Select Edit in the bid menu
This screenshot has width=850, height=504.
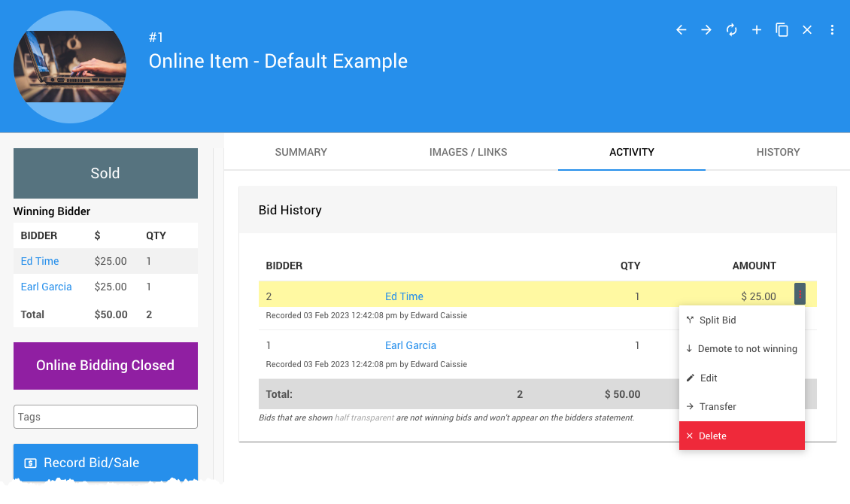coord(709,378)
